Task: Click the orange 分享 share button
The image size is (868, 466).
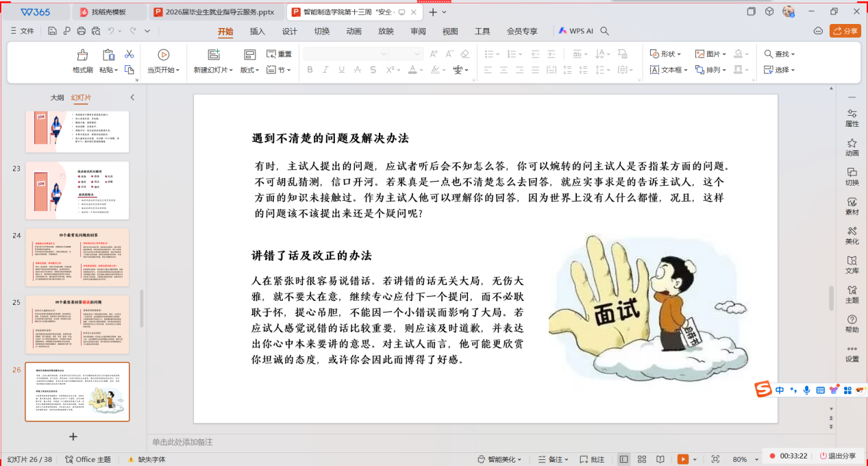Action: 845,31
